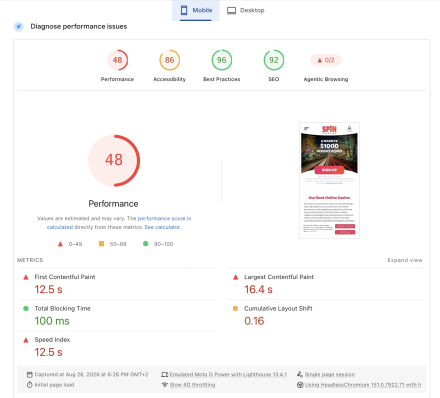This screenshot has width=440, height=398.
Task: Click the stopwatch icon beside Initial page load
Action: point(30,385)
